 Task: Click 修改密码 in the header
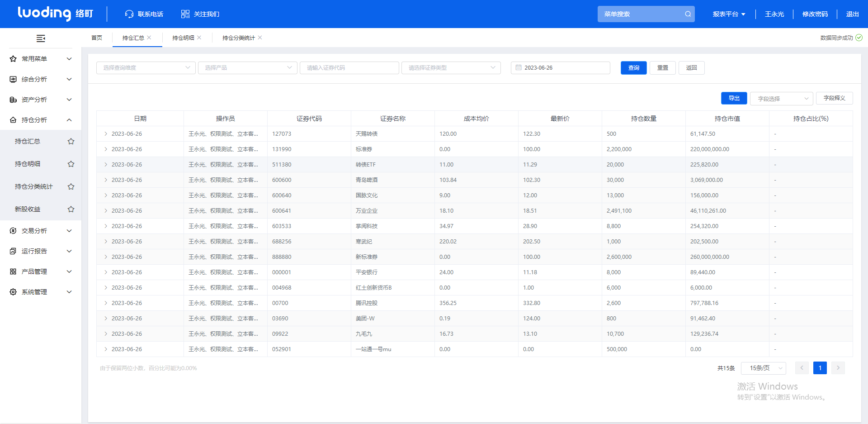pyautogui.click(x=815, y=14)
